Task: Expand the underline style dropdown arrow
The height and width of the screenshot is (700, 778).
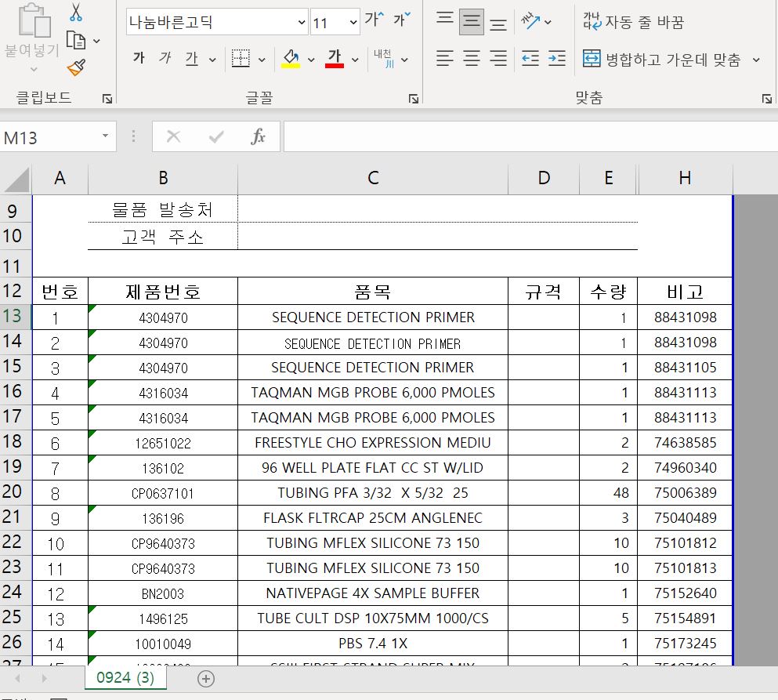Action: (x=212, y=60)
